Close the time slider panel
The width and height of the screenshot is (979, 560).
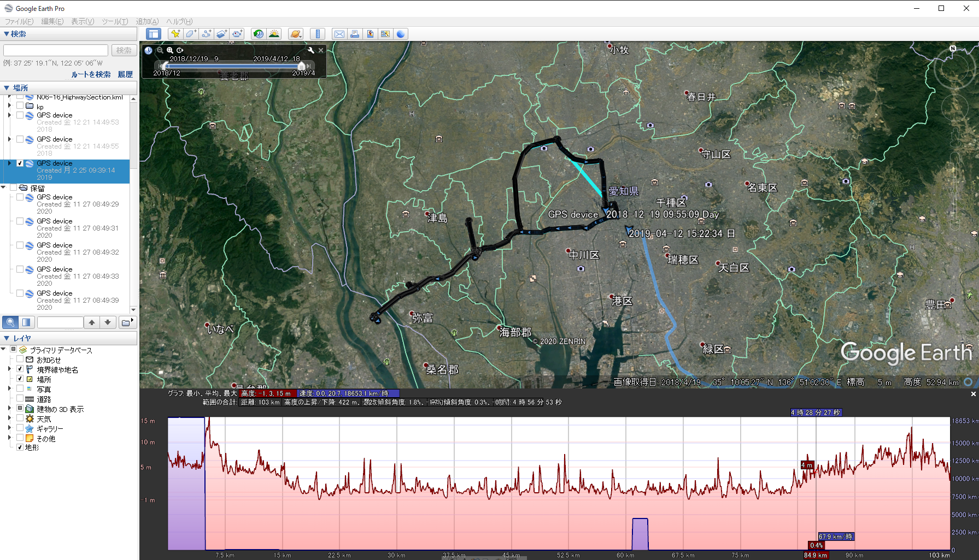(x=321, y=50)
